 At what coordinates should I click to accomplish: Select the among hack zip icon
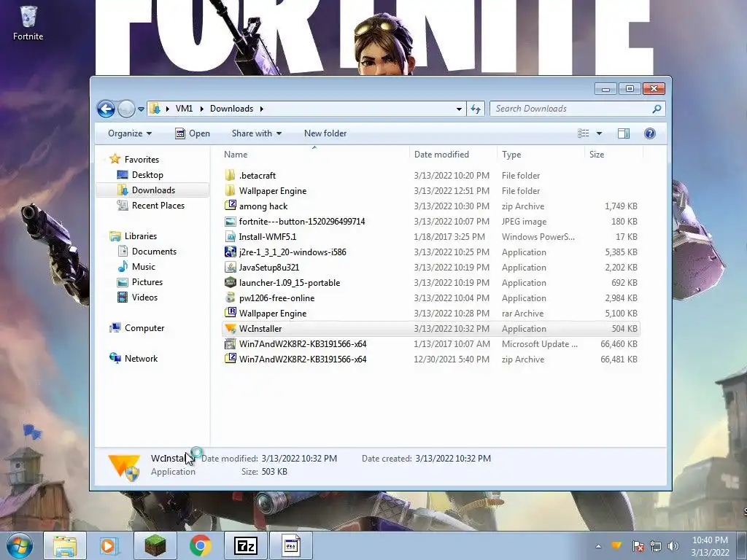pos(230,206)
